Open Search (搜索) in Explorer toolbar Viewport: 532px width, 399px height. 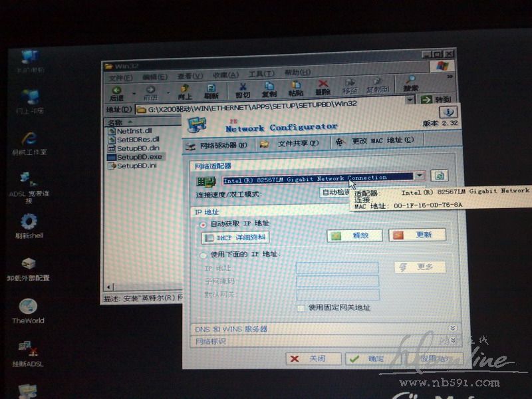click(410, 84)
